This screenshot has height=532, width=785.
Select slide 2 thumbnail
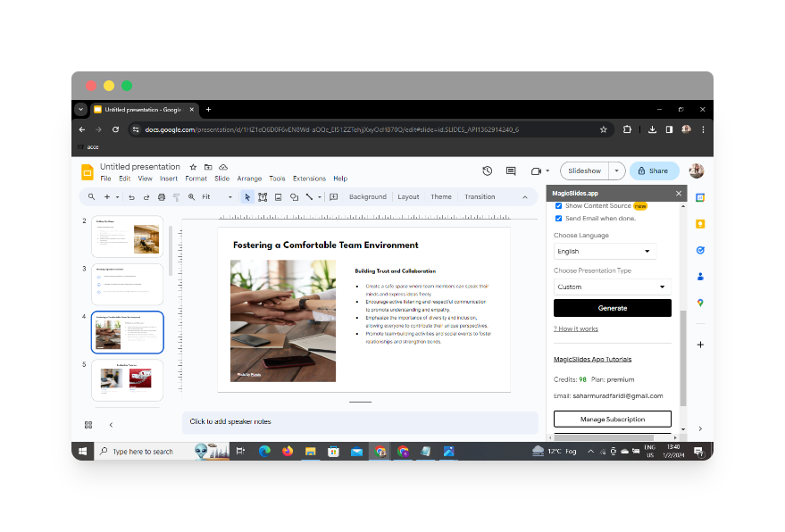(127, 237)
